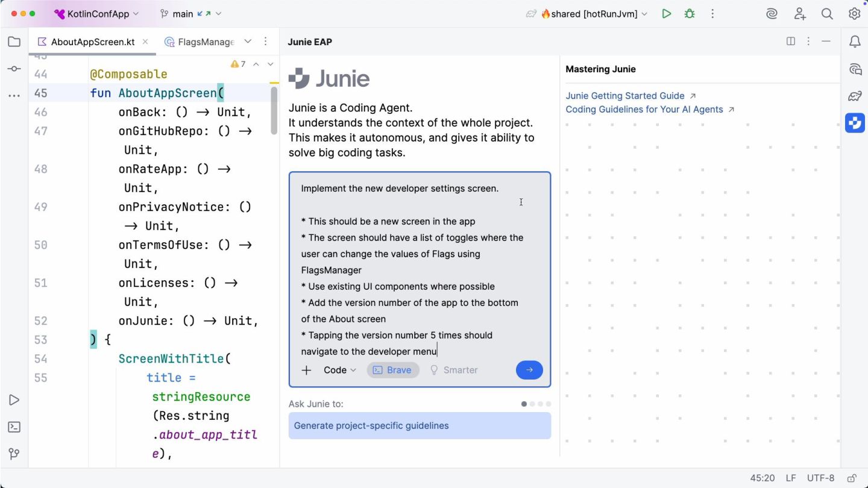Open editor tab options menu
This screenshot has width=868, height=488.
pos(265,42)
